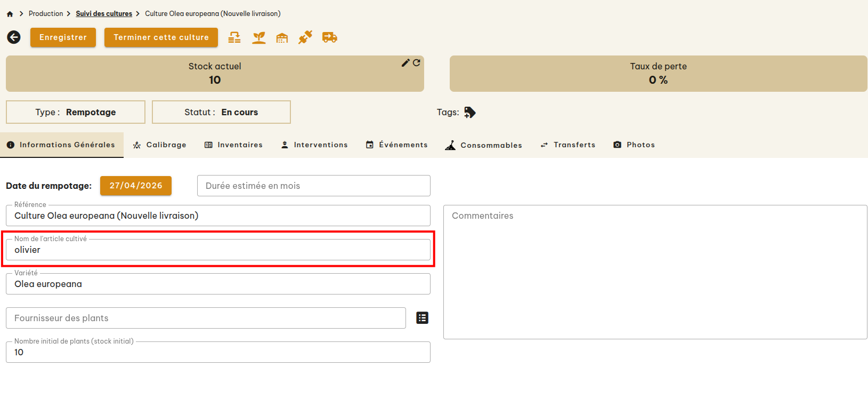Image resolution: width=868 pixels, height=398 pixels.
Task: Open the Consommables tab
Action: (484, 145)
